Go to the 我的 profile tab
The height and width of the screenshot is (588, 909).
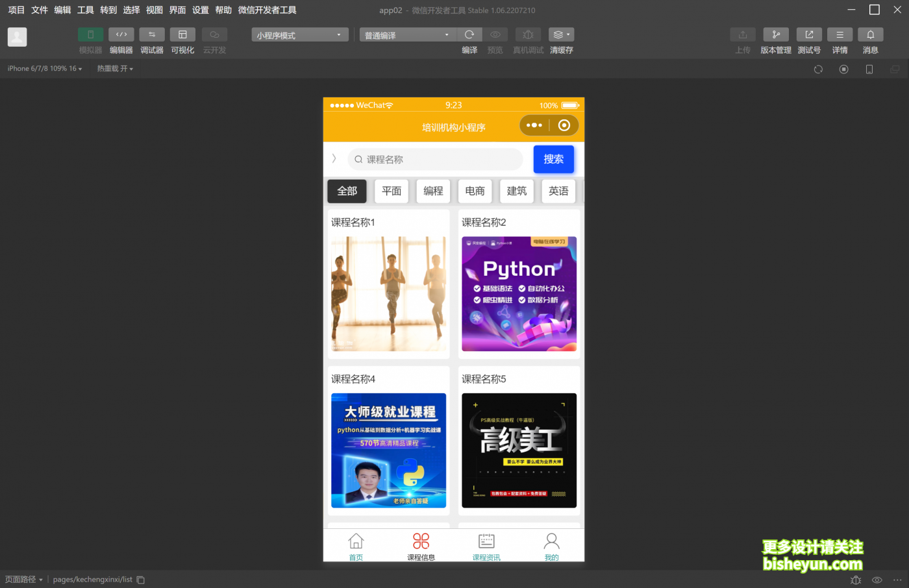click(x=552, y=546)
